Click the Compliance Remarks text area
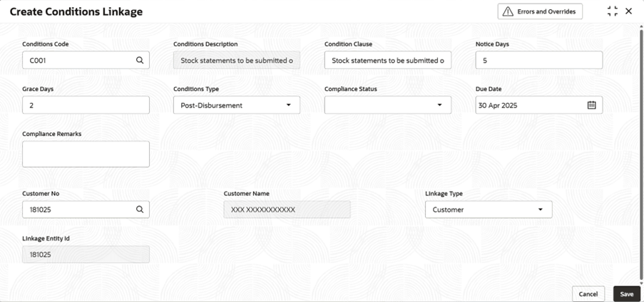The width and height of the screenshot is (644, 302). (x=86, y=154)
